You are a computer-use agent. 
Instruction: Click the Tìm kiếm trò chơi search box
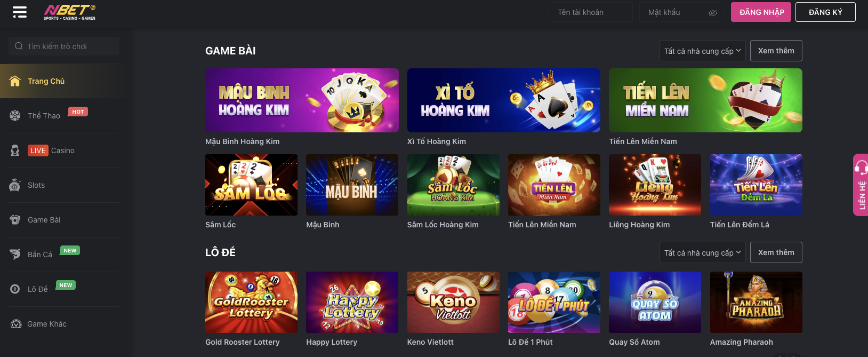(64, 46)
